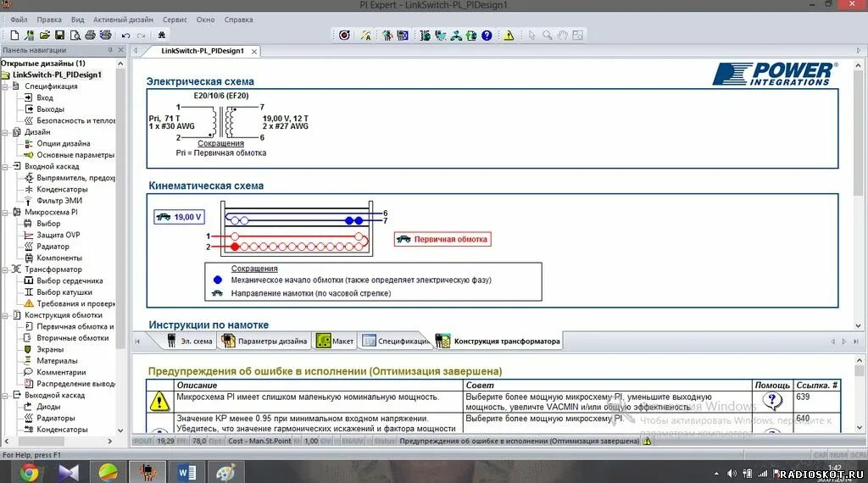
Task: Click the warning icon in the status bar
Action: point(646,441)
